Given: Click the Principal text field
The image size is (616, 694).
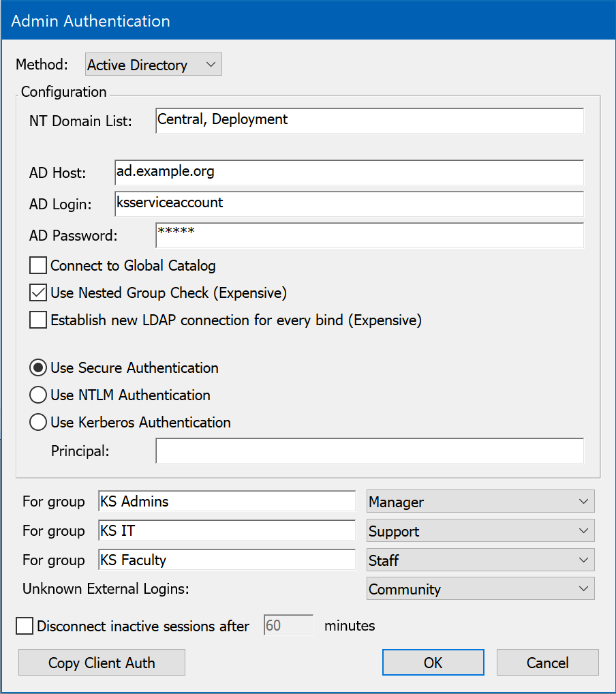Looking at the screenshot, I should (x=369, y=451).
